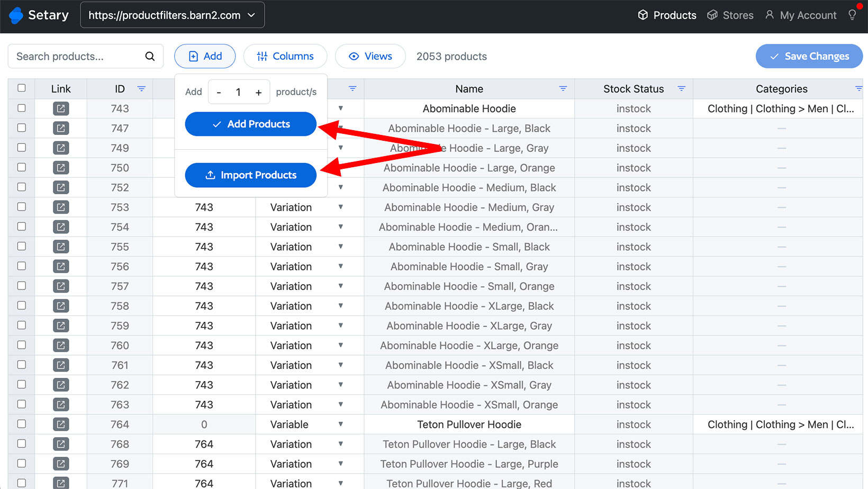Open the store URL dropdown
Viewport: 868px width, 489px height.
[172, 15]
